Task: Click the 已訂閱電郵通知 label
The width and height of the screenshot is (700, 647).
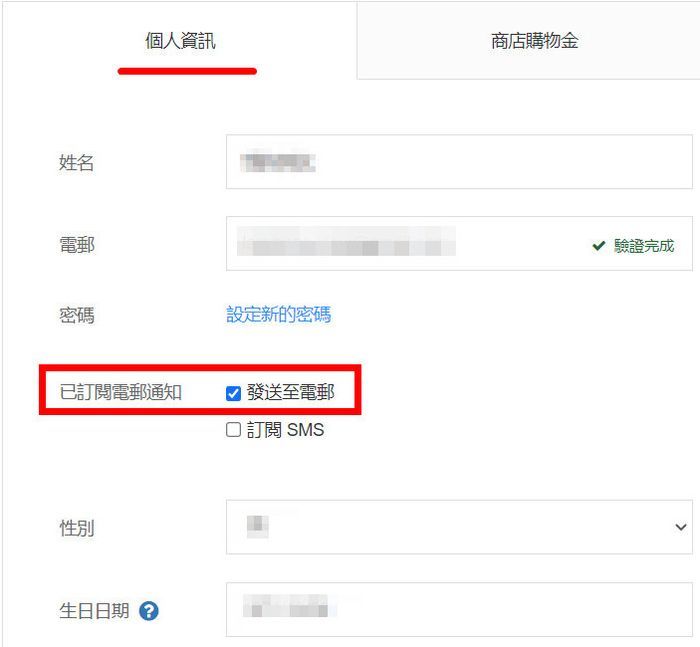Action: coord(121,392)
